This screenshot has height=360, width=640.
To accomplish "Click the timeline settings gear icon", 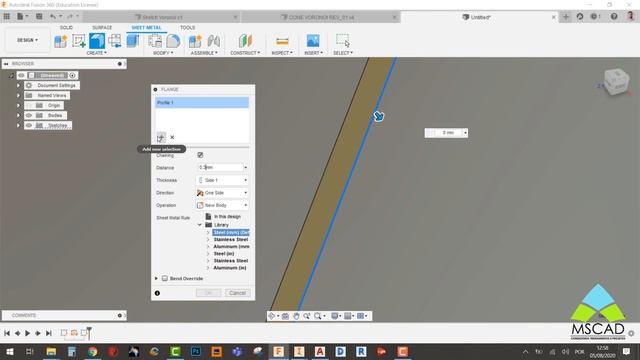I will 631,333.
